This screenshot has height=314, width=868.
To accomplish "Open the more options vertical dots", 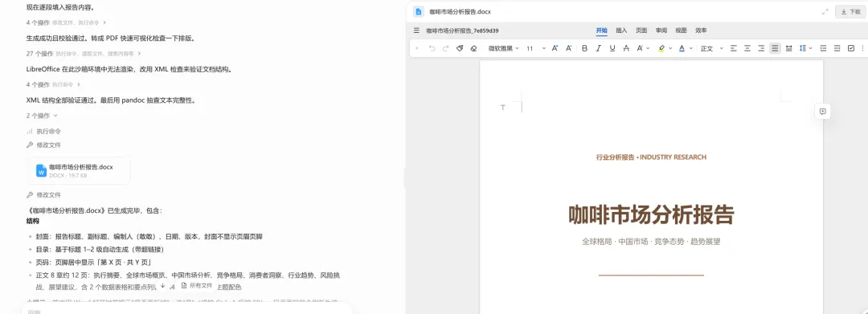I will click(x=862, y=49).
